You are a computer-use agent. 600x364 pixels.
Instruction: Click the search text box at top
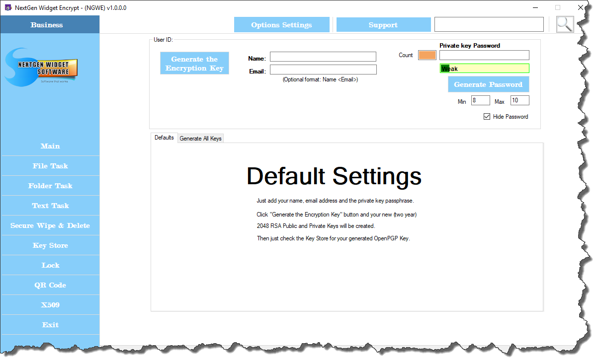[x=489, y=24]
